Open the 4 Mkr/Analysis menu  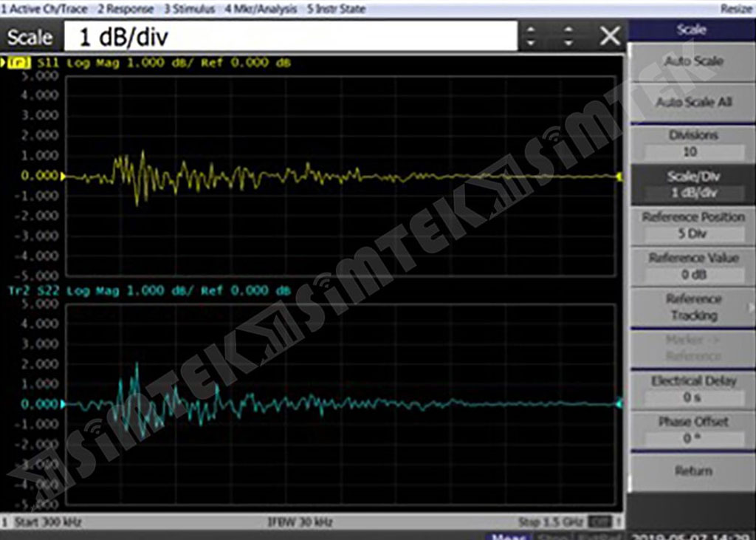(x=261, y=9)
